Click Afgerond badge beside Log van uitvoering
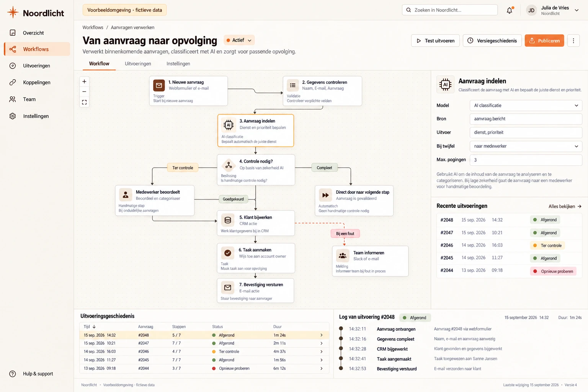588x392 pixels. [x=415, y=318]
